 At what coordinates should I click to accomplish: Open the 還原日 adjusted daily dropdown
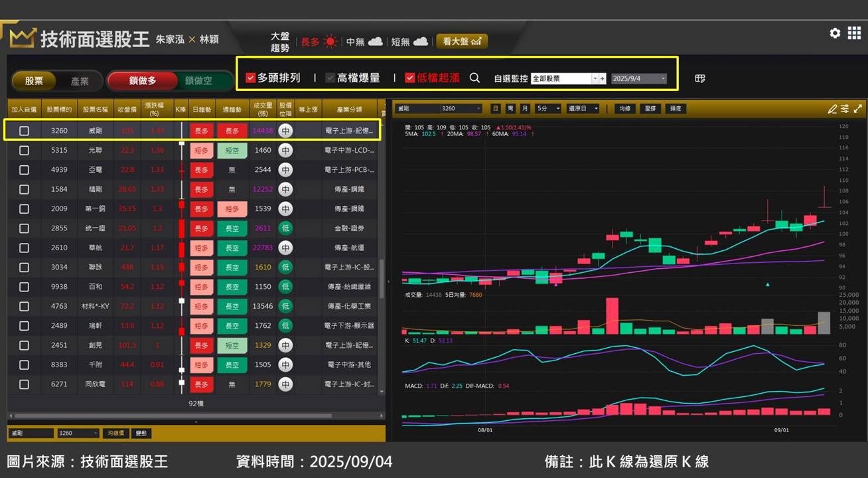point(584,108)
